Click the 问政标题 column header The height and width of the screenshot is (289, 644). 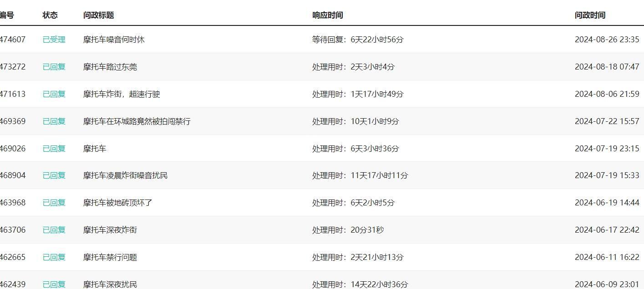point(99,15)
